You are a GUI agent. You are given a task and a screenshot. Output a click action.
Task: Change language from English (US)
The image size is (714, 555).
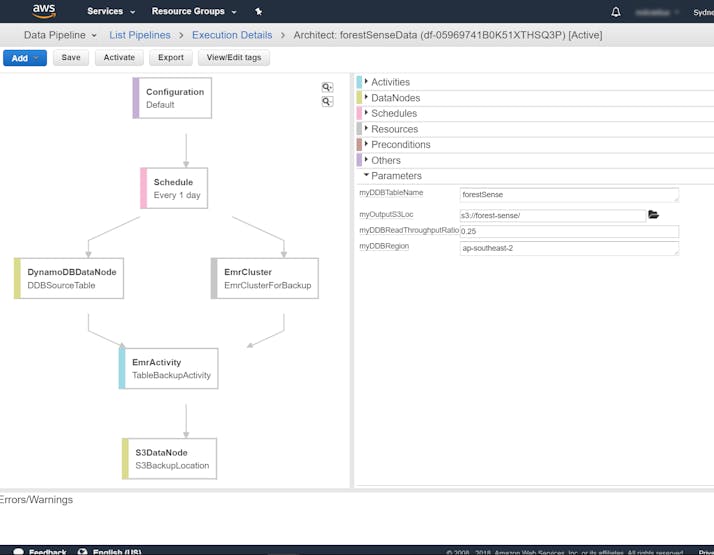pyautogui.click(x=110, y=551)
